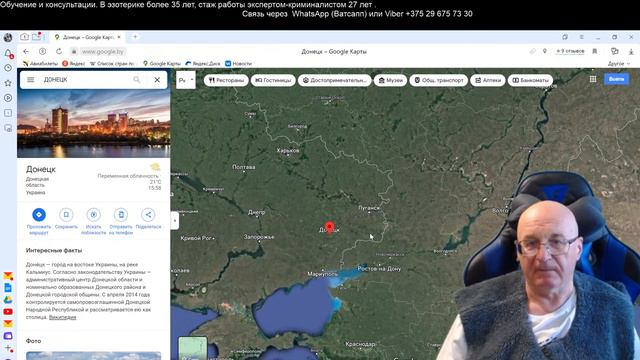Open the Новости bookmark

coord(238,64)
